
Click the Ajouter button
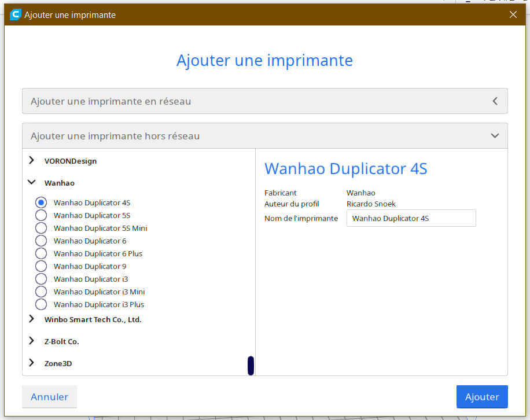[x=482, y=397]
